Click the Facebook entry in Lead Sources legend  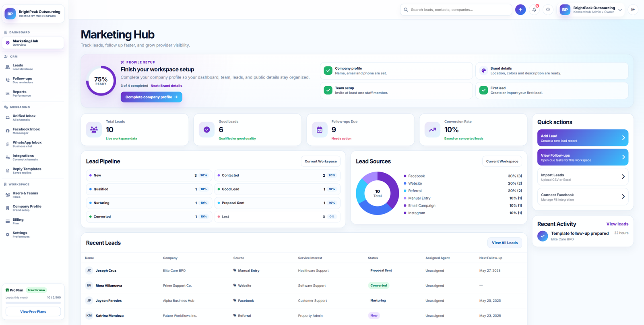(x=462, y=176)
